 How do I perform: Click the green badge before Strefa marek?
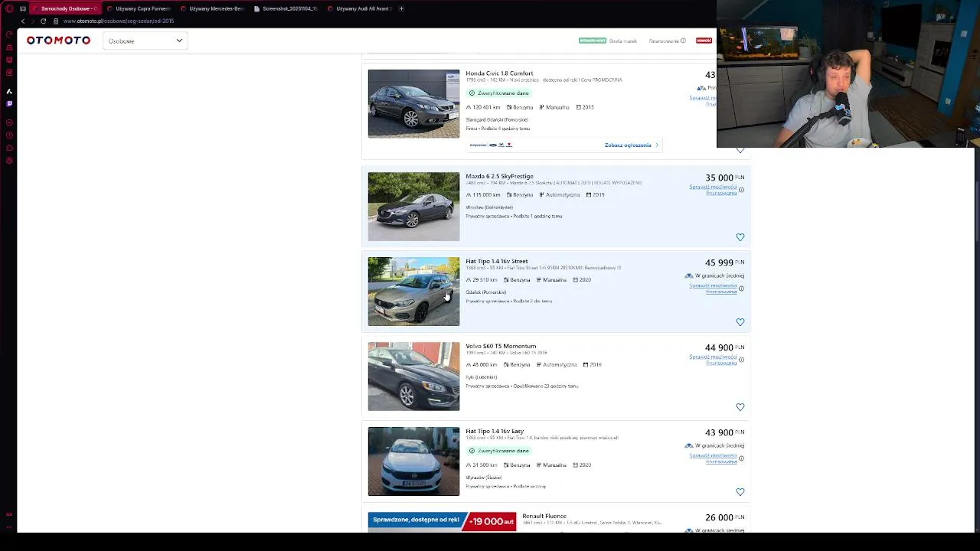click(x=593, y=41)
